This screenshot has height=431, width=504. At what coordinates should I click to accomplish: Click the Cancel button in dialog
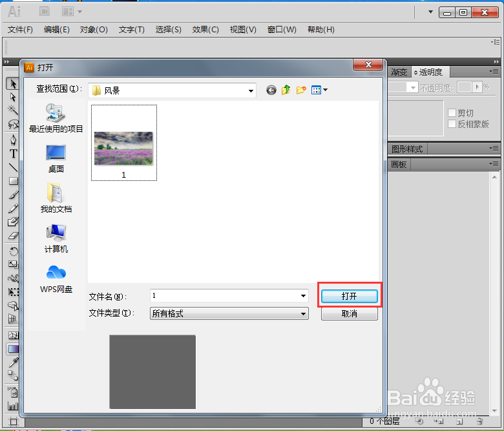coord(350,313)
